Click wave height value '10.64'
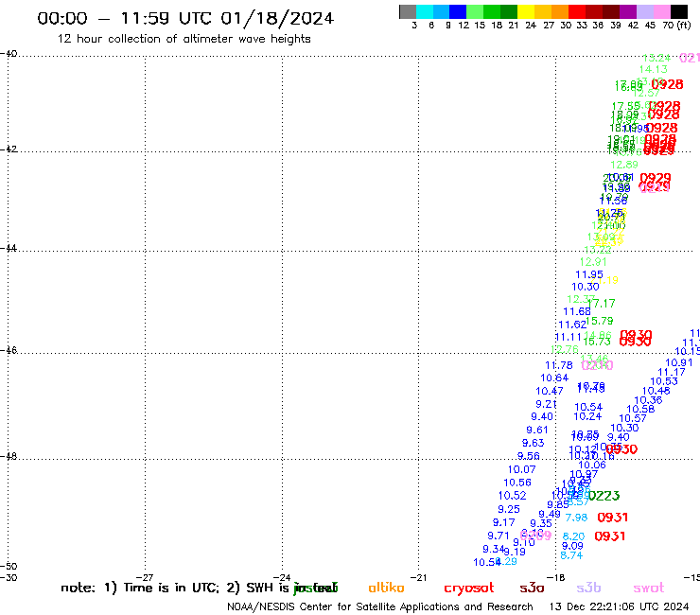 [x=554, y=378]
